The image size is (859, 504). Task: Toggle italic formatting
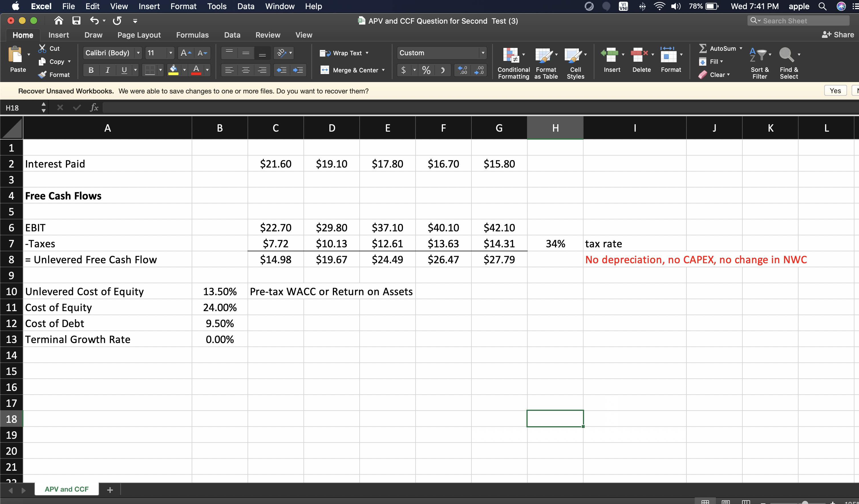(x=107, y=70)
